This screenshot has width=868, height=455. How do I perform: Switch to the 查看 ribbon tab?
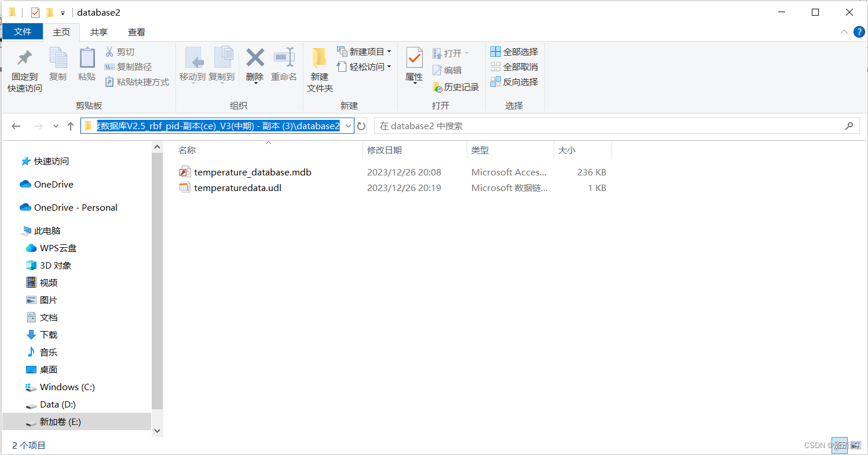[136, 32]
